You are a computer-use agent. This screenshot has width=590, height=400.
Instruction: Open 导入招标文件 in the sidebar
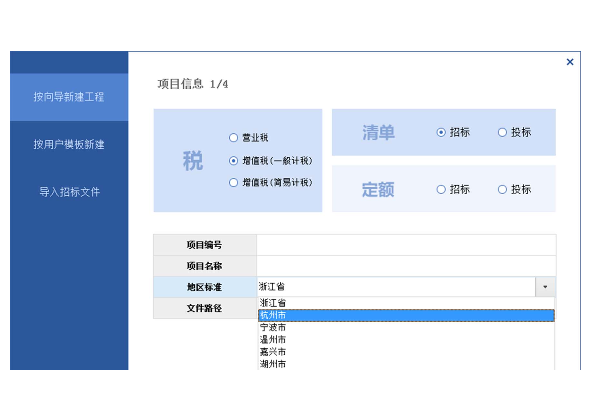pos(69,192)
